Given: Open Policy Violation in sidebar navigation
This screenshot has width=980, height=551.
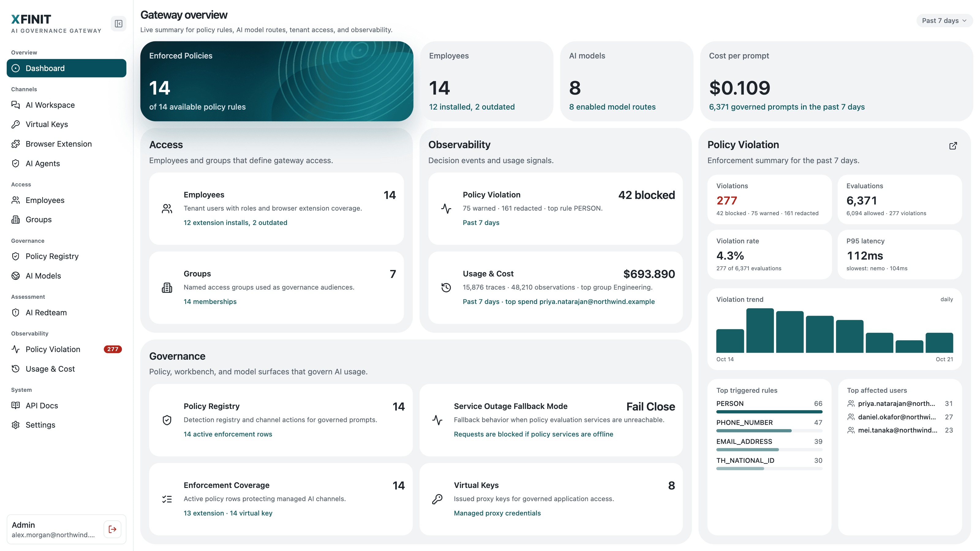Looking at the screenshot, I should tap(66, 349).
